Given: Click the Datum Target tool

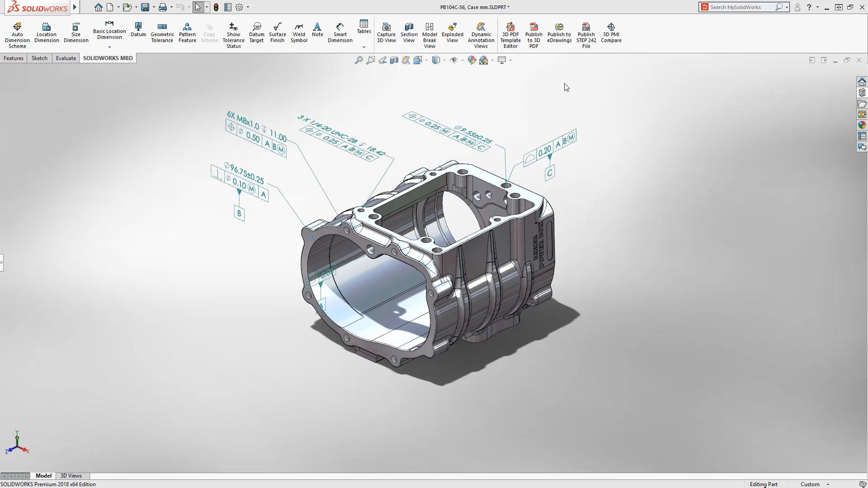Looking at the screenshot, I should (x=256, y=33).
